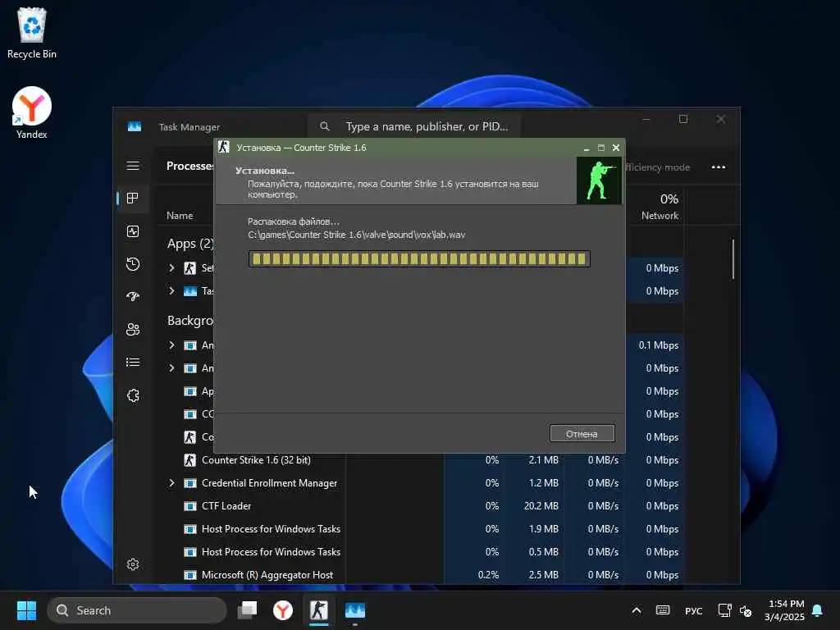This screenshot has width=840, height=630.
Task: Sort processes by Name column
Action: (x=180, y=216)
